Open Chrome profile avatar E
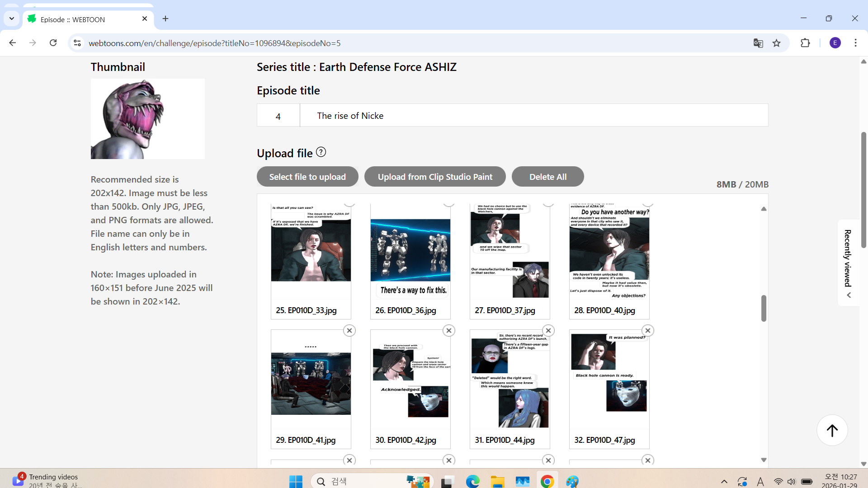 pyautogui.click(x=835, y=43)
